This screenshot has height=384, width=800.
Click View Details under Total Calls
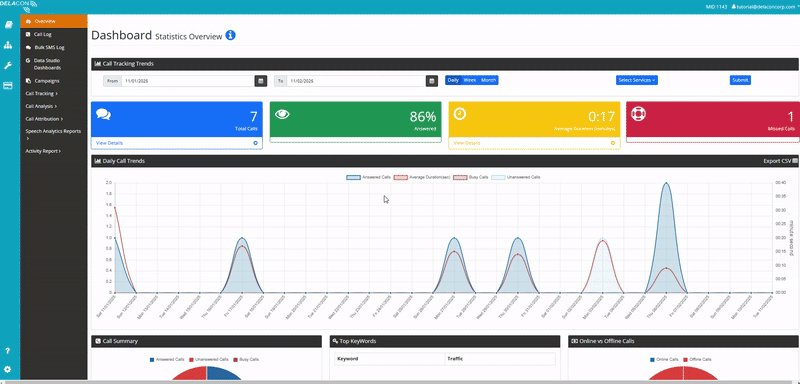point(109,143)
